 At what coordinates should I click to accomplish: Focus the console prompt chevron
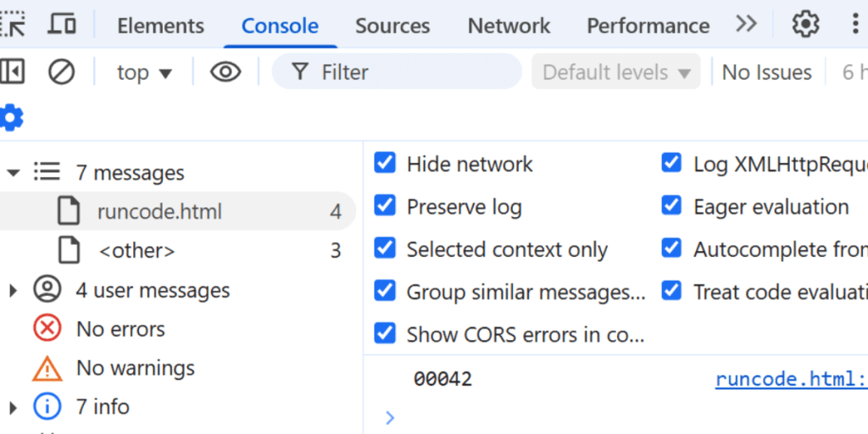coord(390,417)
